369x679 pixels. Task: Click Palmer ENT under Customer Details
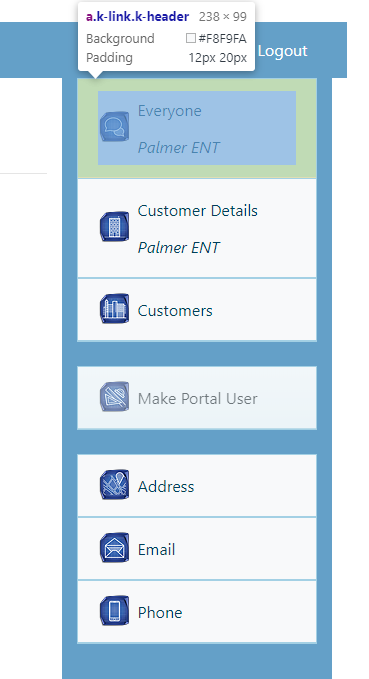pyautogui.click(x=178, y=248)
